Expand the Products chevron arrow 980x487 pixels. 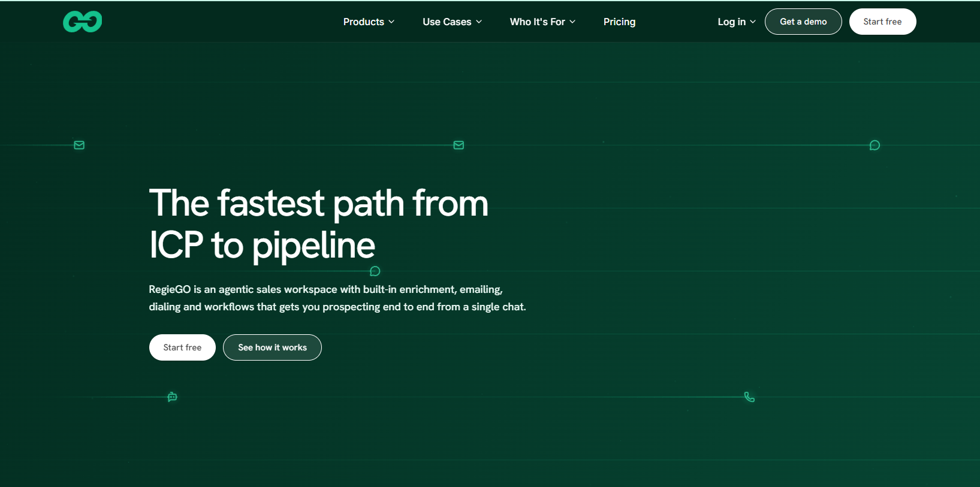tap(391, 22)
